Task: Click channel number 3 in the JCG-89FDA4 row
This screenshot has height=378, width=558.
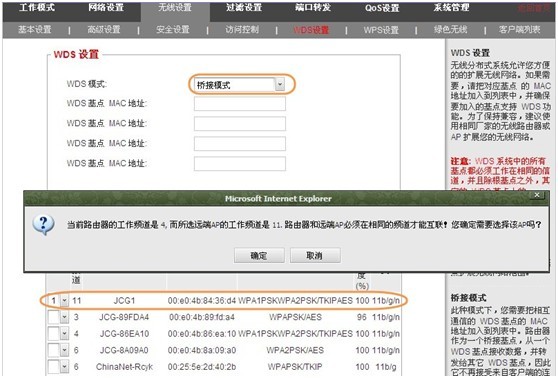Action: click(x=76, y=317)
